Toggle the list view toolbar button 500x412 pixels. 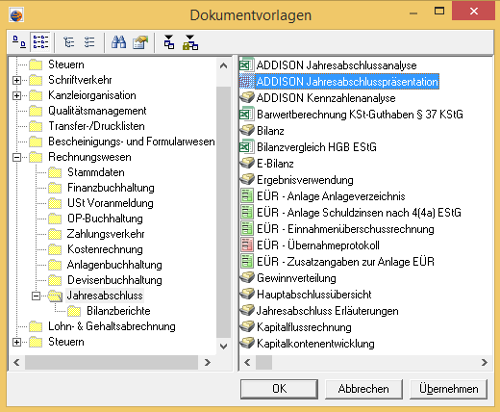point(41,42)
